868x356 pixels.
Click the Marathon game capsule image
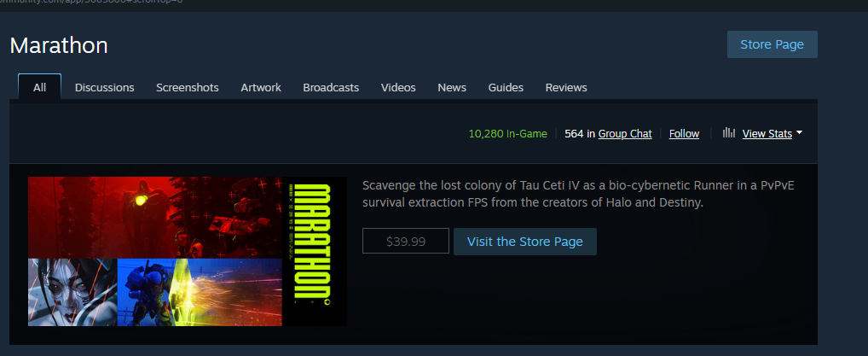pos(188,251)
